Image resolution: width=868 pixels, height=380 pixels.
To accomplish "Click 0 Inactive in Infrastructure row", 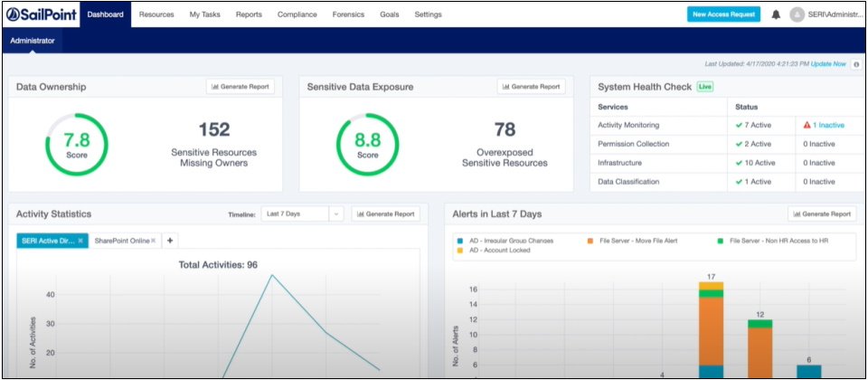I will coord(819,163).
